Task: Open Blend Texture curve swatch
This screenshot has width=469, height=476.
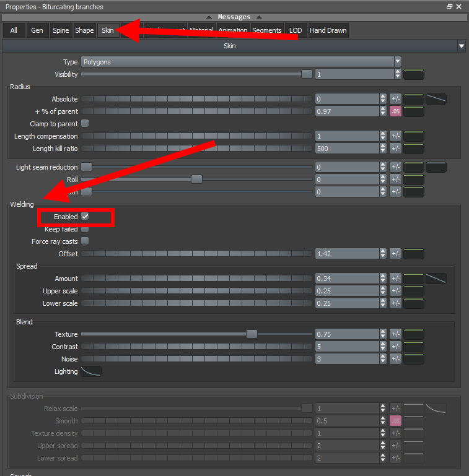Action: pos(414,334)
